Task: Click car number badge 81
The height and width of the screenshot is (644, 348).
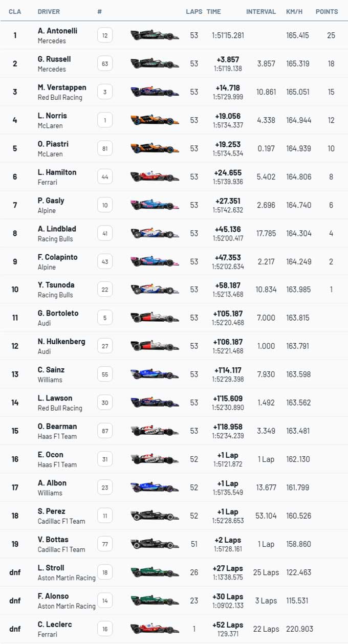Action: (105, 149)
